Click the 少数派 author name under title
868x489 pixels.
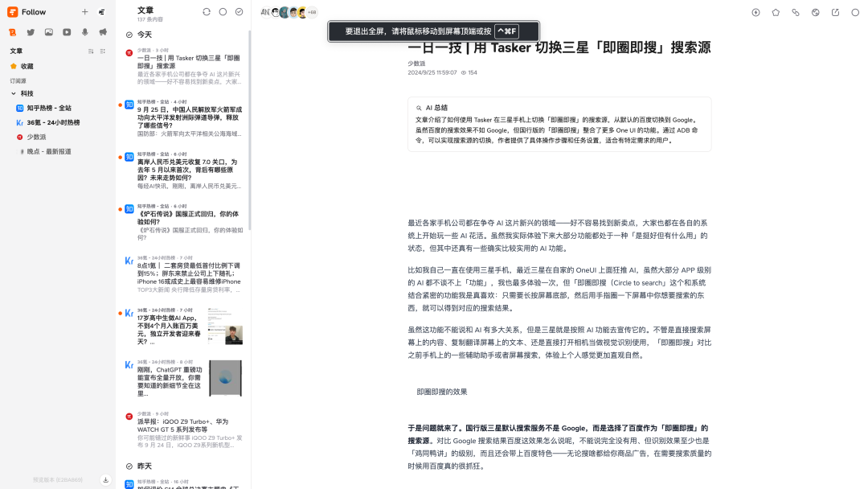[x=416, y=64]
